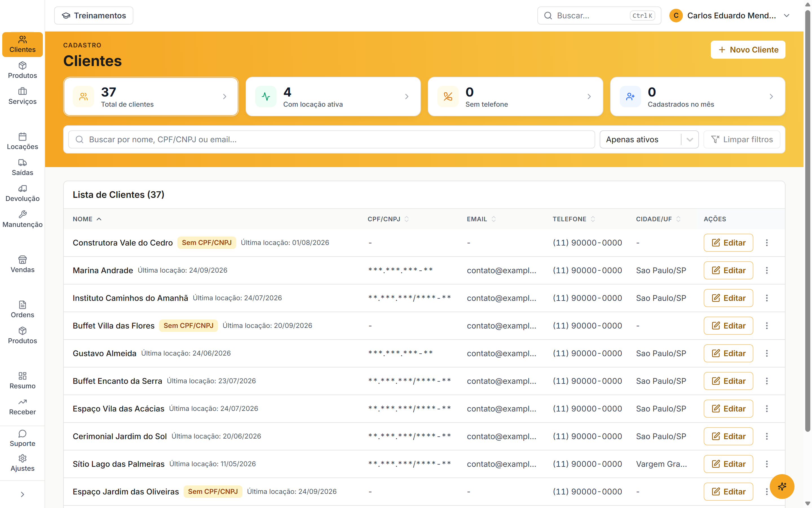
Task: Edit Espaço Vila das Acácias
Action: coord(728,409)
